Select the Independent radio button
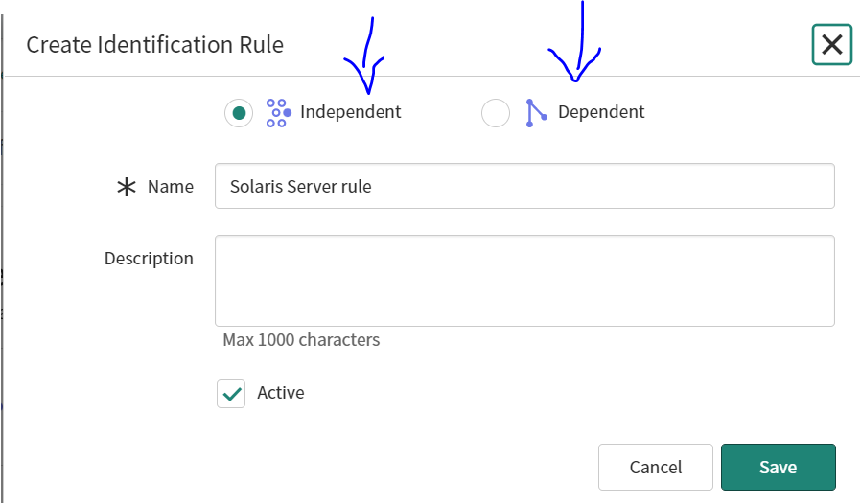 239,112
